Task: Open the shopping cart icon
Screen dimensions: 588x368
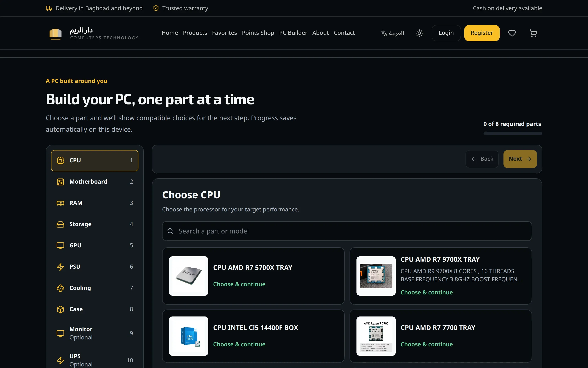Action: point(533,33)
